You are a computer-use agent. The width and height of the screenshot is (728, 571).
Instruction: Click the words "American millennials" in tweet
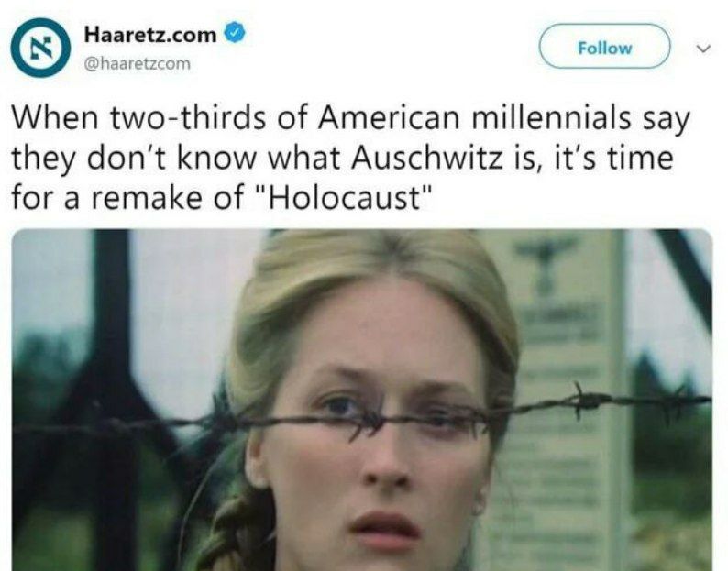coord(475,118)
